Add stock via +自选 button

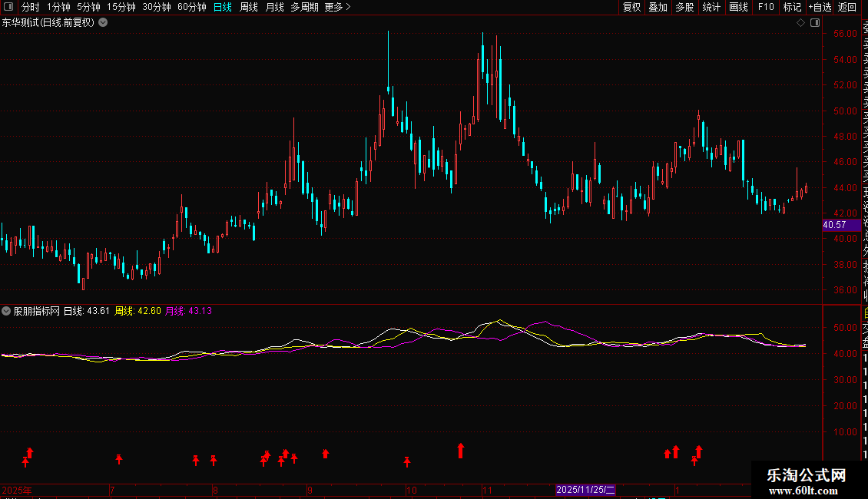(820, 7)
